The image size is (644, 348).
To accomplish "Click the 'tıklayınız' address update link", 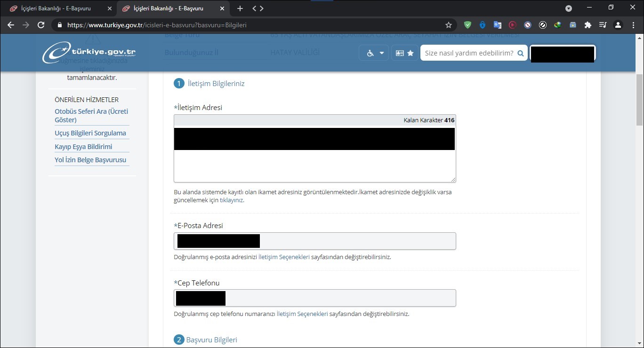I will (x=231, y=200).
